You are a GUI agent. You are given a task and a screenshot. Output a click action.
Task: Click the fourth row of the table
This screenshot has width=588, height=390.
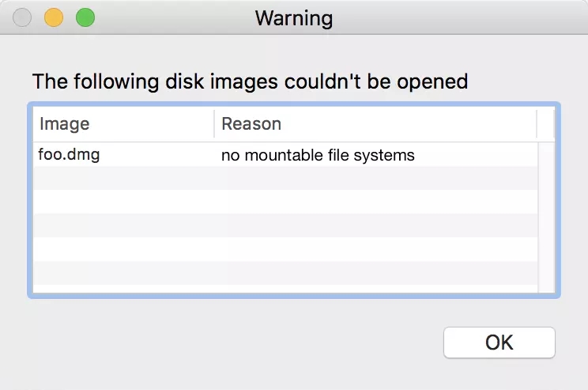tap(285, 225)
